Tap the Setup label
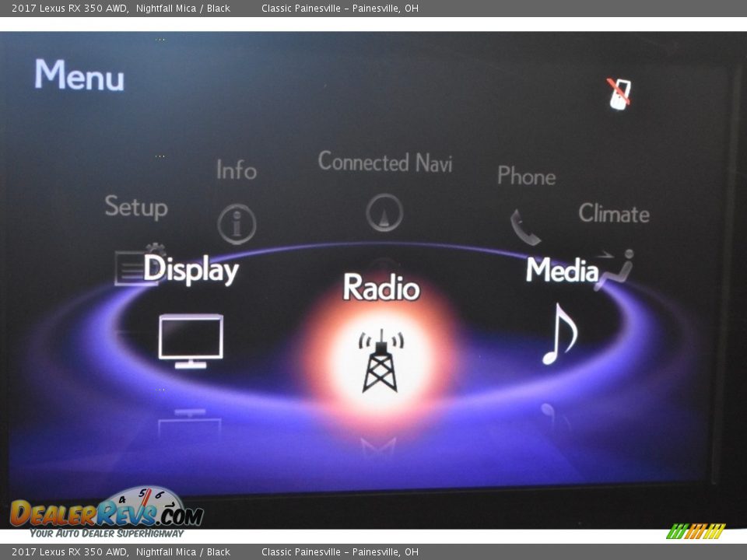747x560 pixels. [x=136, y=207]
